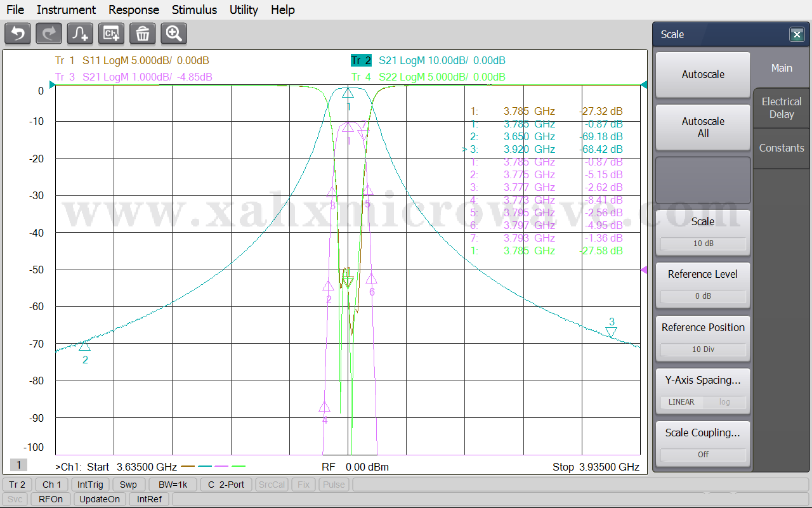Screen dimensions: 812x508
Task: Switch to the Main tab
Action: click(x=782, y=68)
